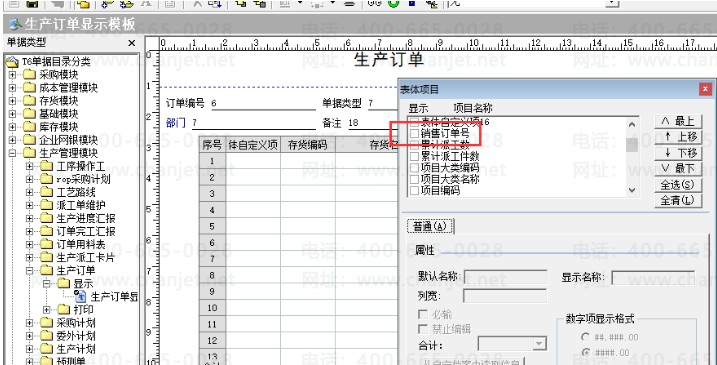
Task: Click the item list scrollbar thumb
Action: point(631,145)
